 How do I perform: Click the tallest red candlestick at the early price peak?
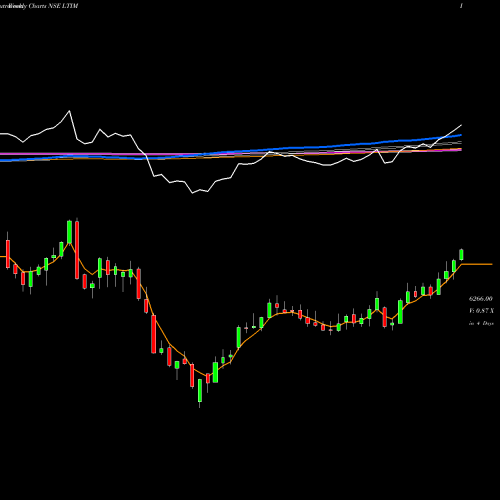coord(77,249)
